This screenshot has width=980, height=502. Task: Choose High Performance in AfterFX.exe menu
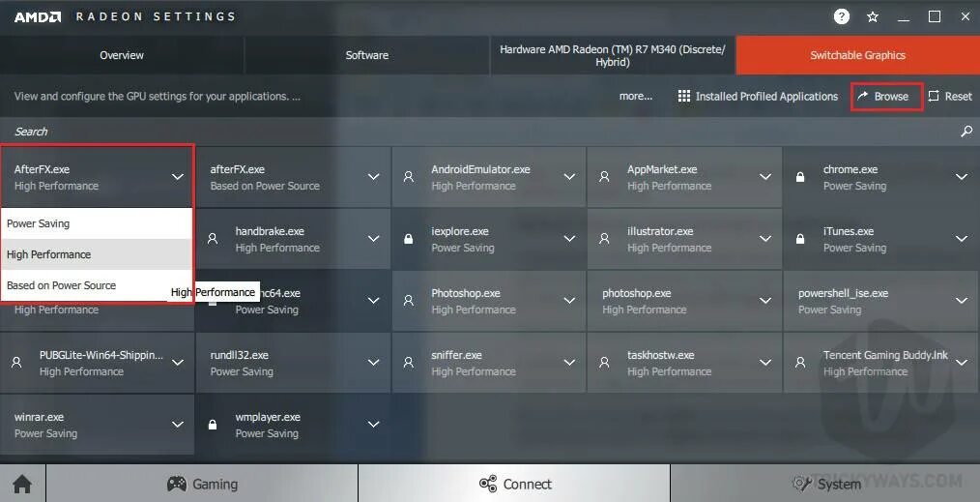(97, 254)
